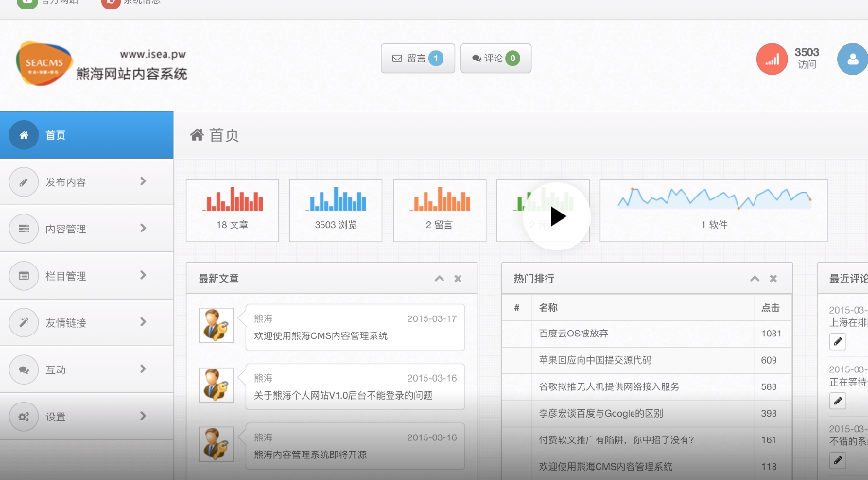The height and width of the screenshot is (480, 868).
Task: Open the 设置 sidebar menu
Action: (x=86, y=417)
